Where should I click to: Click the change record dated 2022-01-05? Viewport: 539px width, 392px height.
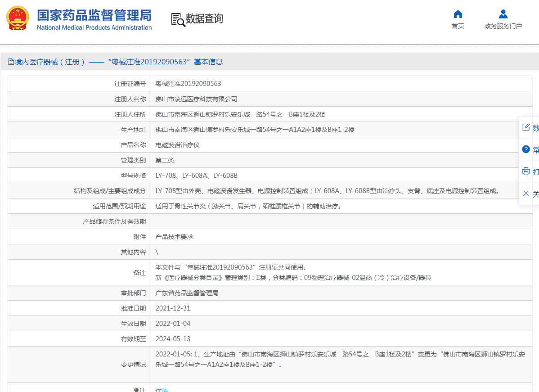coord(340,359)
